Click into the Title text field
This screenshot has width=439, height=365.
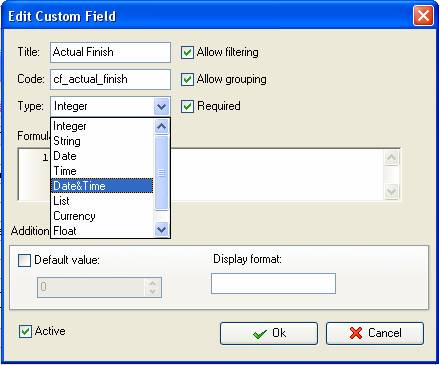click(x=110, y=52)
